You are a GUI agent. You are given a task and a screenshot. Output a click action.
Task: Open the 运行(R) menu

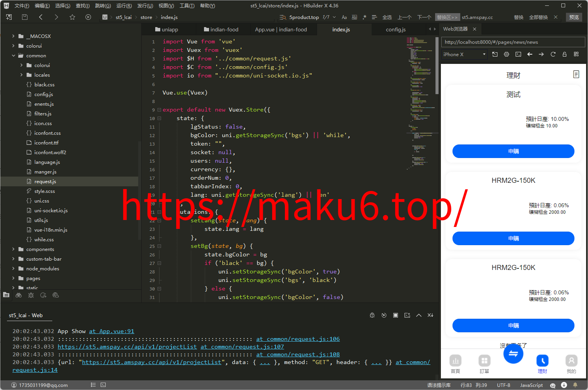coord(124,6)
